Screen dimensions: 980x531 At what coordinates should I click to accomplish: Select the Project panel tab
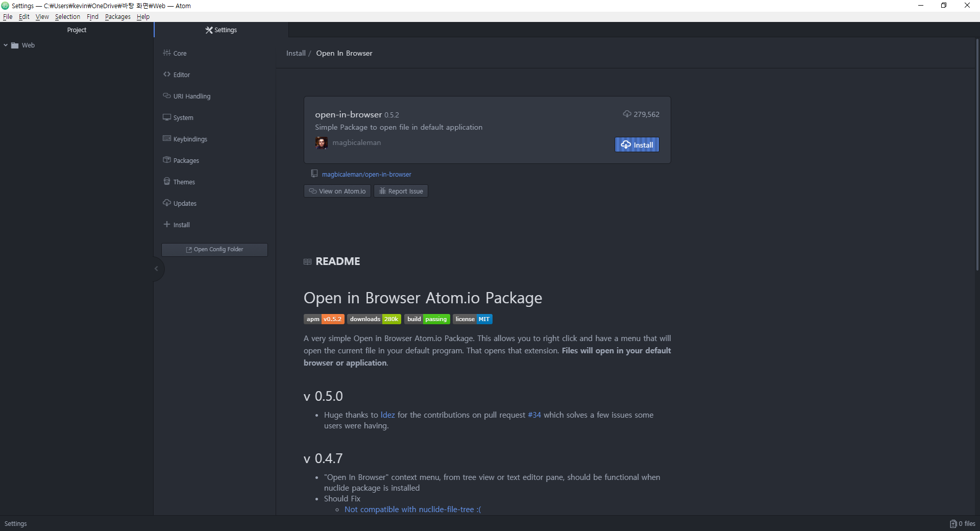coord(77,30)
